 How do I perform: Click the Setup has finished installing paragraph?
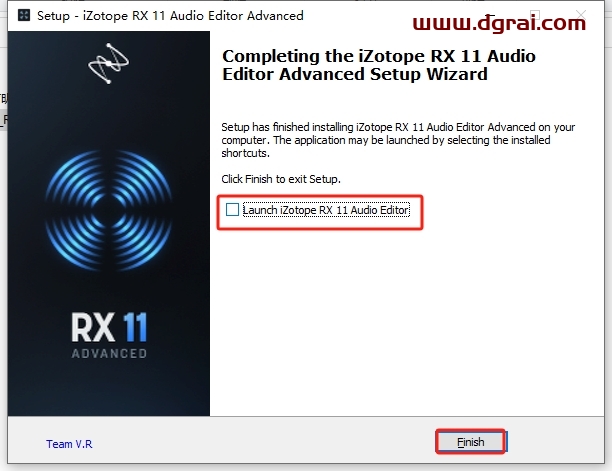pyautogui.click(x=398, y=140)
